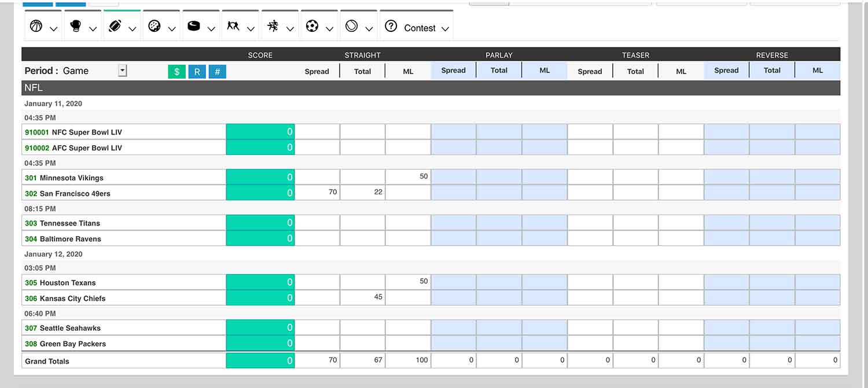
Task: Click the Minnesota Vikings green score cell
Action: [x=260, y=177]
